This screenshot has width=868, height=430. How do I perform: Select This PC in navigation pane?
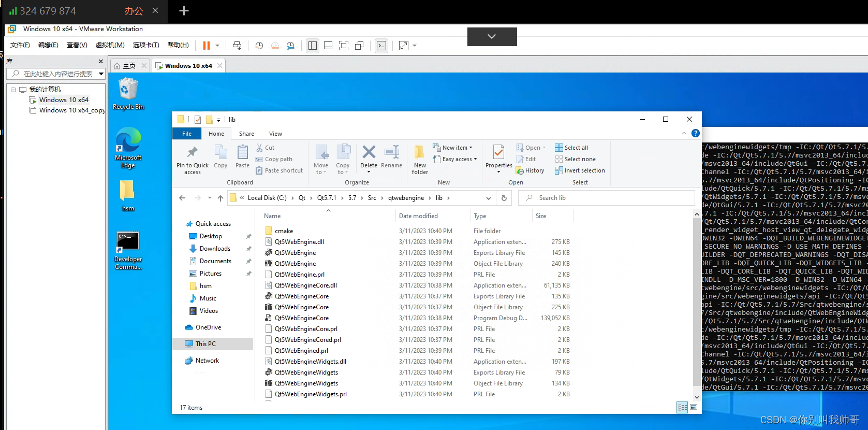coord(205,344)
